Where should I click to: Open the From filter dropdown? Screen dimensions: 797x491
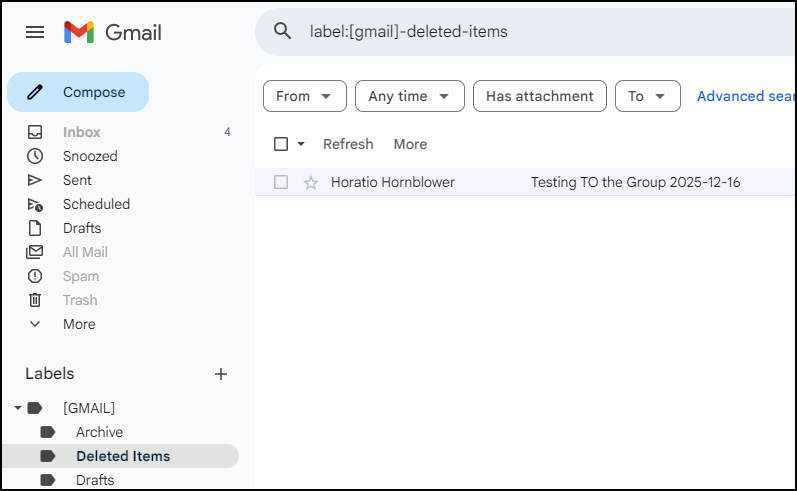pyautogui.click(x=304, y=96)
